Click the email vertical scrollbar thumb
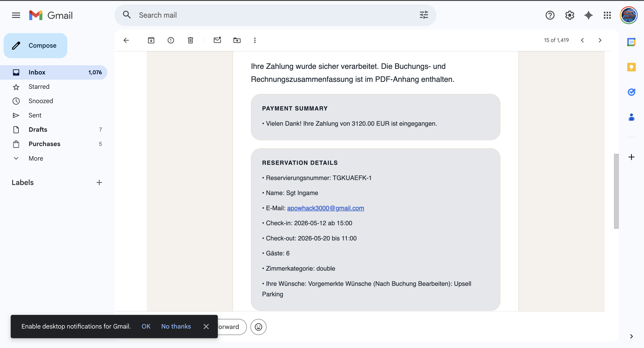This screenshot has width=644, height=348. point(616,191)
